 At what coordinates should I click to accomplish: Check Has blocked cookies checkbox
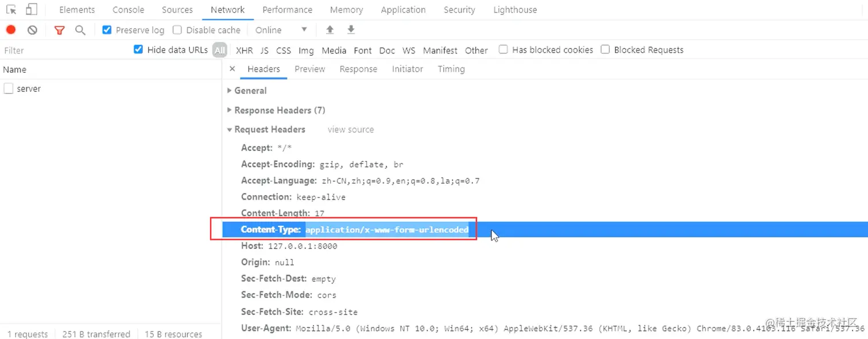click(x=503, y=49)
